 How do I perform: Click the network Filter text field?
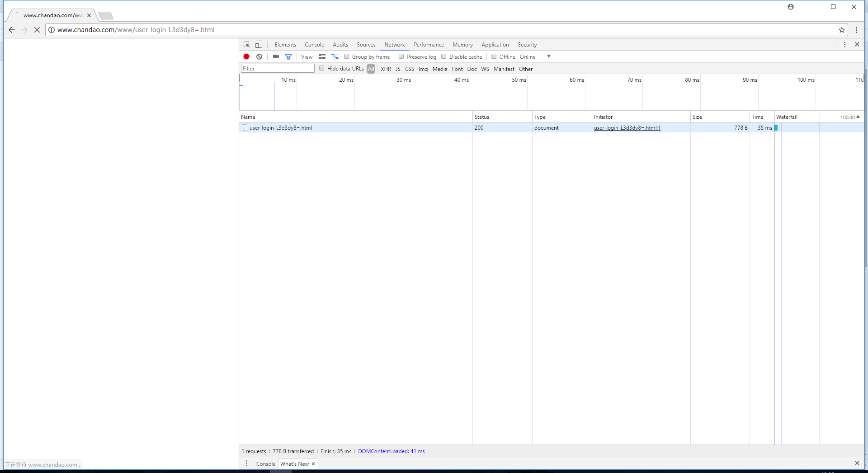(x=278, y=69)
